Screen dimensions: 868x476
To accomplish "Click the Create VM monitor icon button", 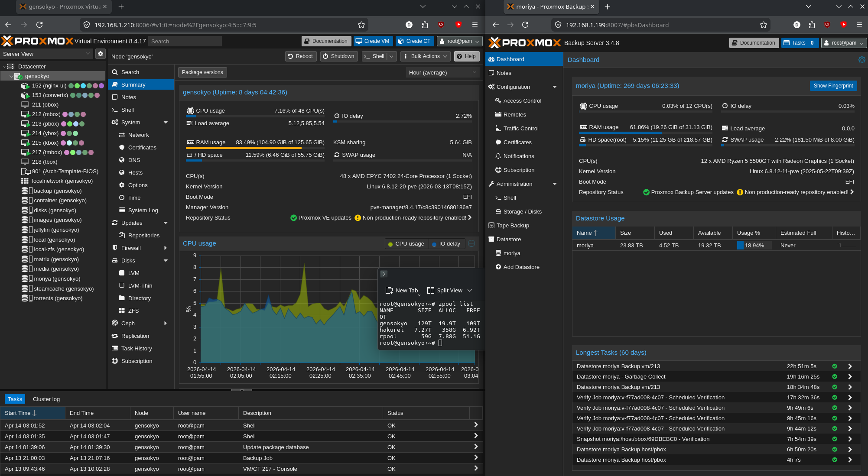I will tap(359, 41).
